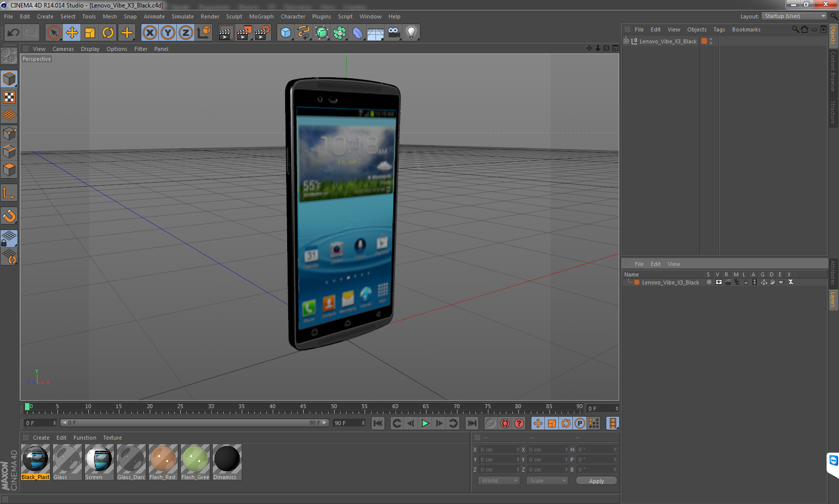Open the viewport Display menu

90,49
